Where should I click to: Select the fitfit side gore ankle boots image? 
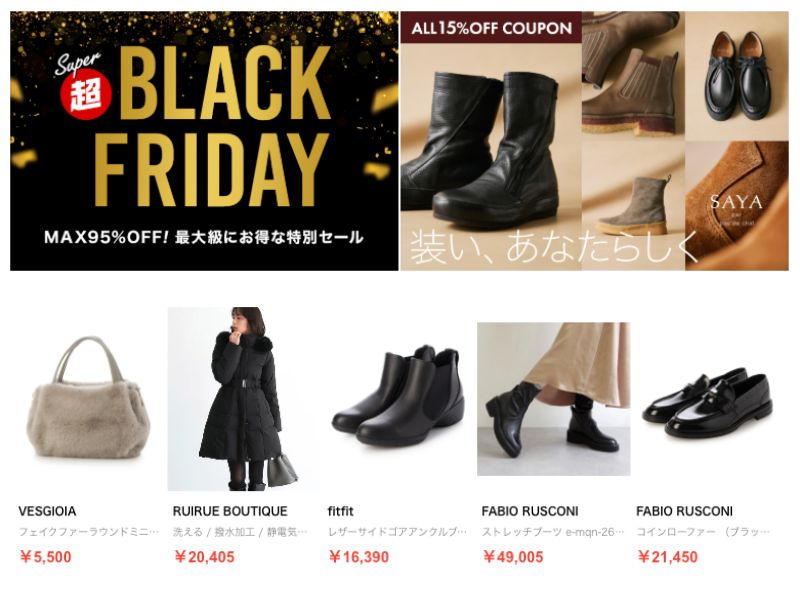[398, 398]
